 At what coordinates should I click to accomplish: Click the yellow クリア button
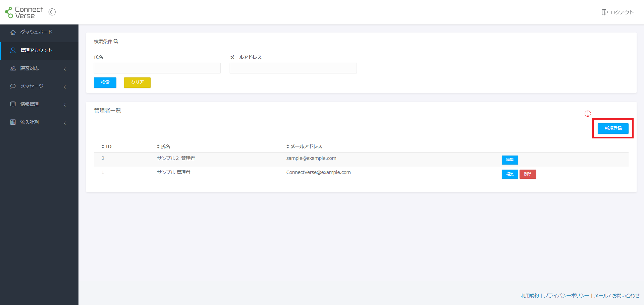click(137, 82)
